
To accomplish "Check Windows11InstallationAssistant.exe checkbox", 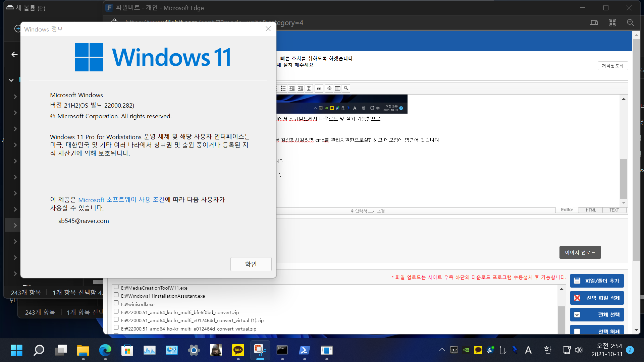I will point(116,295).
